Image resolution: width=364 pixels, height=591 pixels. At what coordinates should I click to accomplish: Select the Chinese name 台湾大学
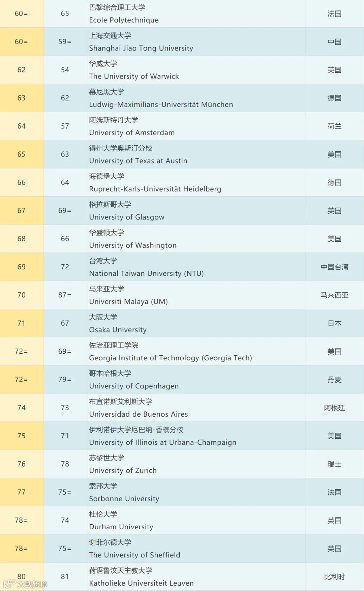click(x=103, y=261)
